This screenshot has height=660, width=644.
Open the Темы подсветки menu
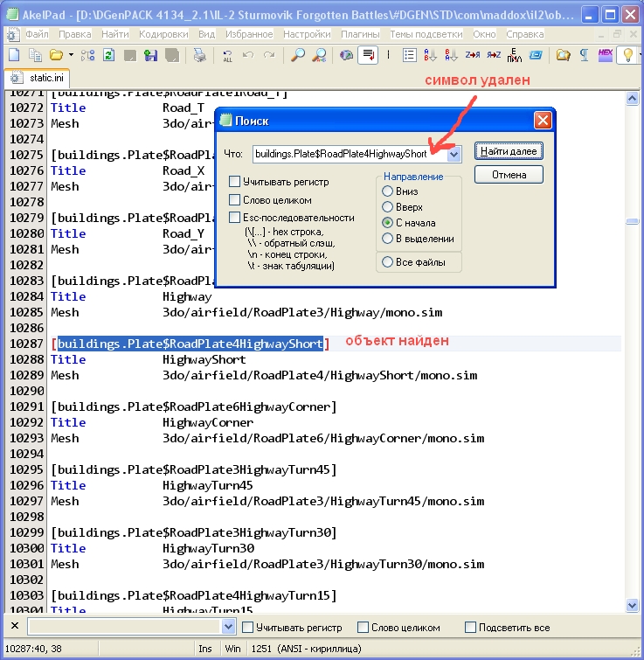pyautogui.click(x=426, y=34)
